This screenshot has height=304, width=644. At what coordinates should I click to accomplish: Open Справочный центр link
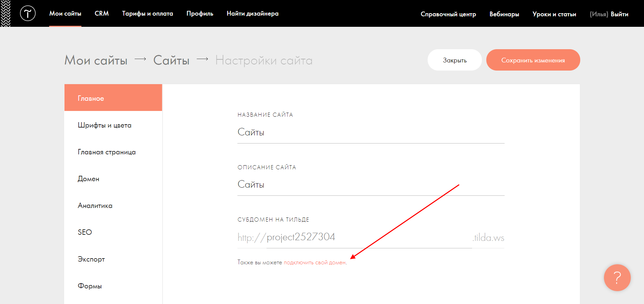[x=448, y=14]
